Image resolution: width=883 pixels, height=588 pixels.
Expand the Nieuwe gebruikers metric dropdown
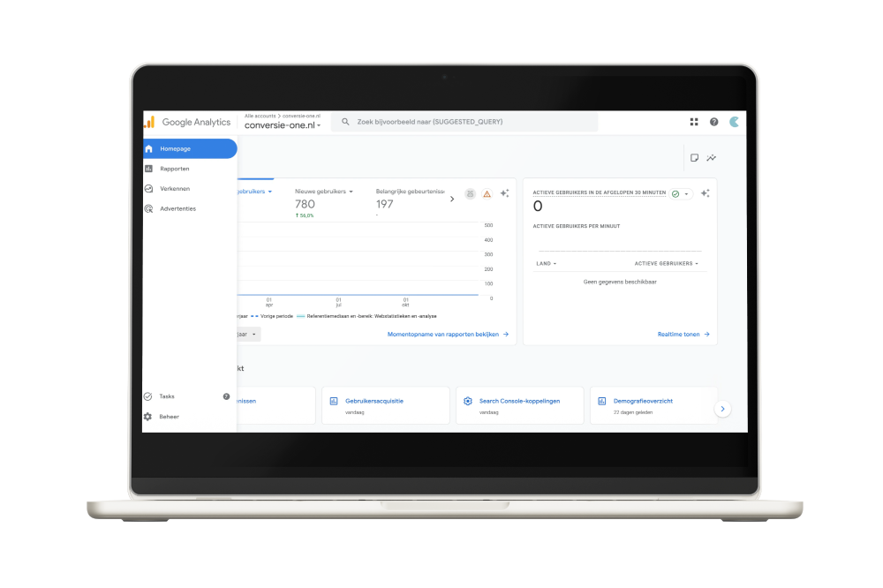[351, 192]
